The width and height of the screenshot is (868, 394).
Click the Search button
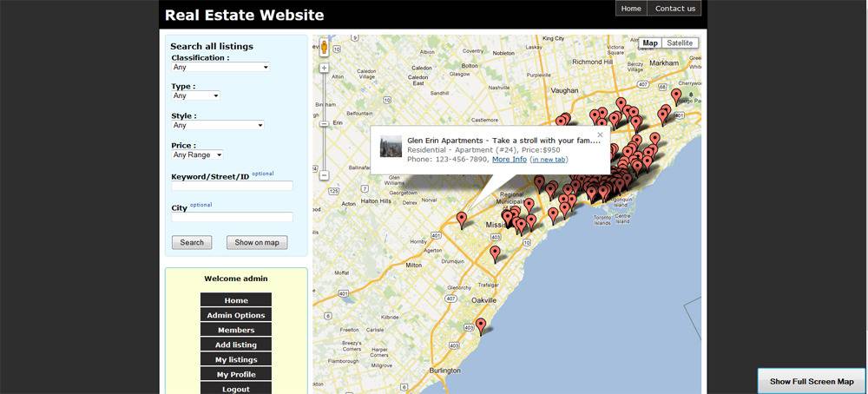(x=192, y=242)
